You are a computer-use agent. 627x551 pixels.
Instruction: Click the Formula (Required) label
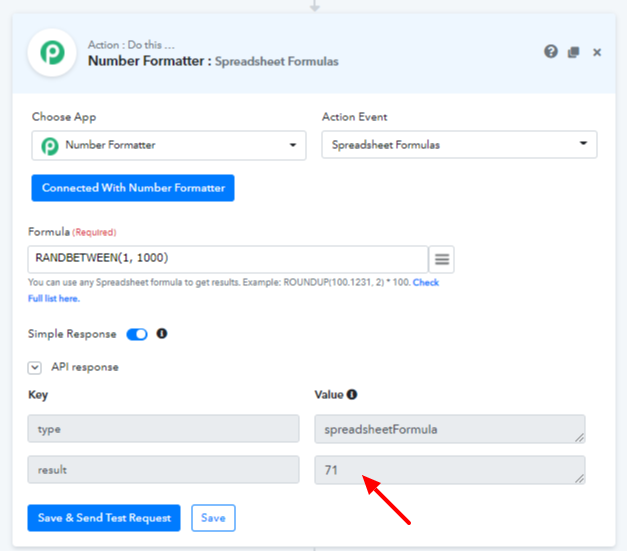(x=72, y=232)
